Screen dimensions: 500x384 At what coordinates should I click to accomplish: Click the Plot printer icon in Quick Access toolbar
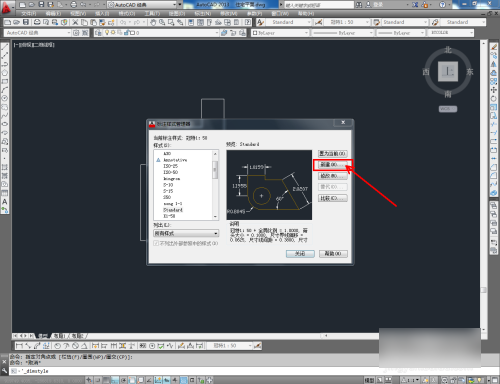pyautogui.click(x=74, y=5)
